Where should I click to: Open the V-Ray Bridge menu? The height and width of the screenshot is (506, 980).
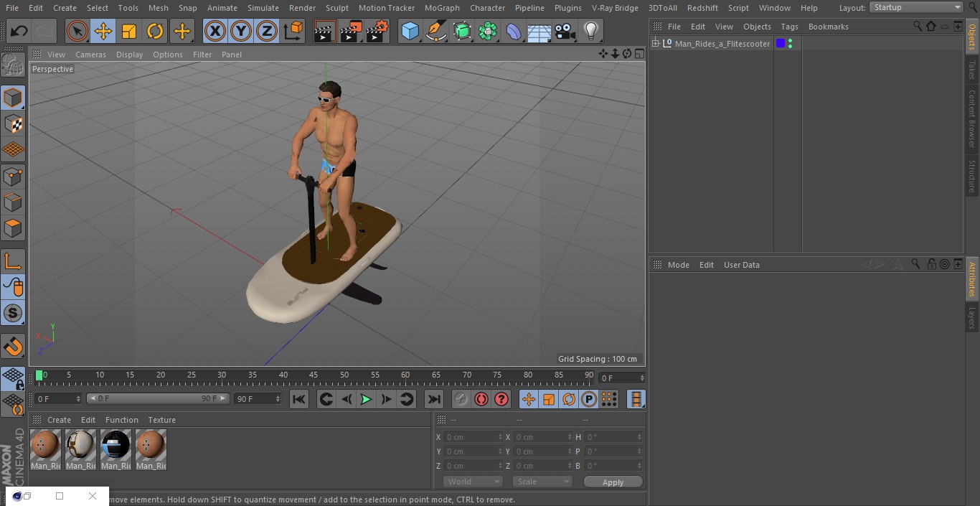[x=615, y=8]
